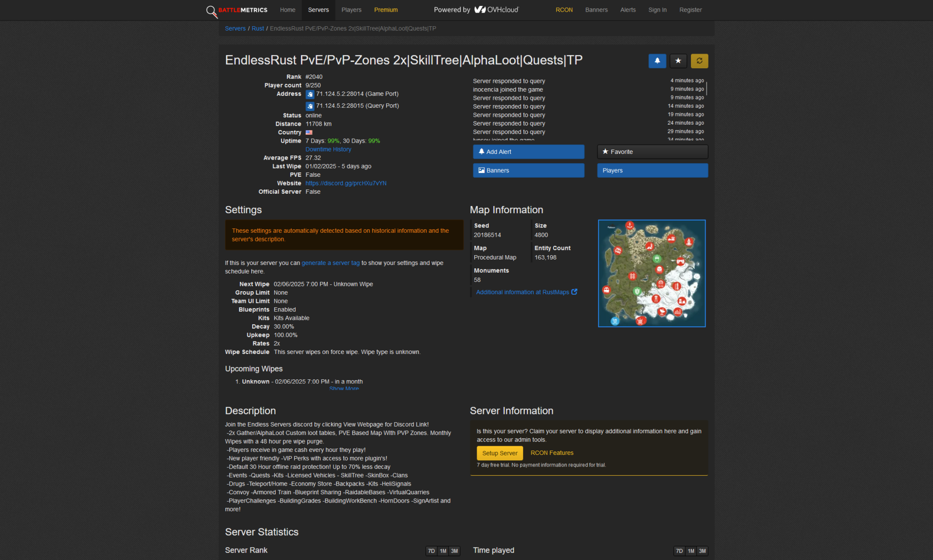933x560 pixels.
Task: Open the Players nav item
Action: tap(351, 10)
